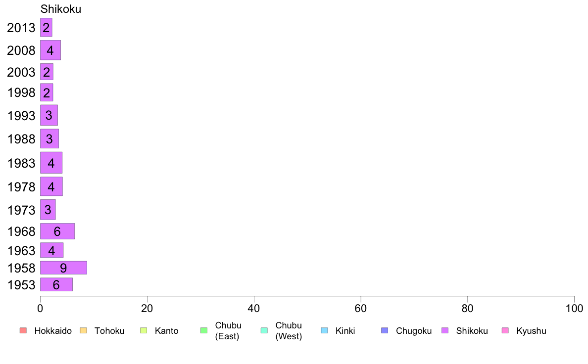Screen dimensions: 588x364
Task: Click the 1963 bar with value 4
Action: (52, 250)
